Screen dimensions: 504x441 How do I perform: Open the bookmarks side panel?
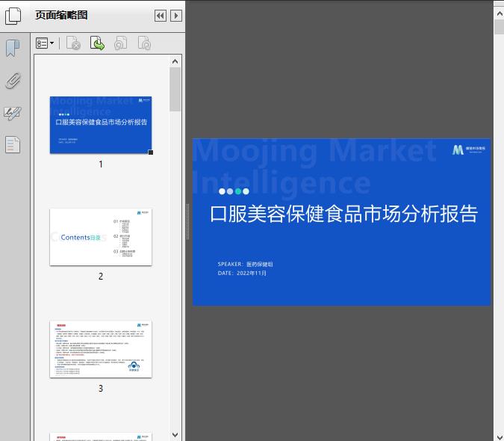(13, 49)
